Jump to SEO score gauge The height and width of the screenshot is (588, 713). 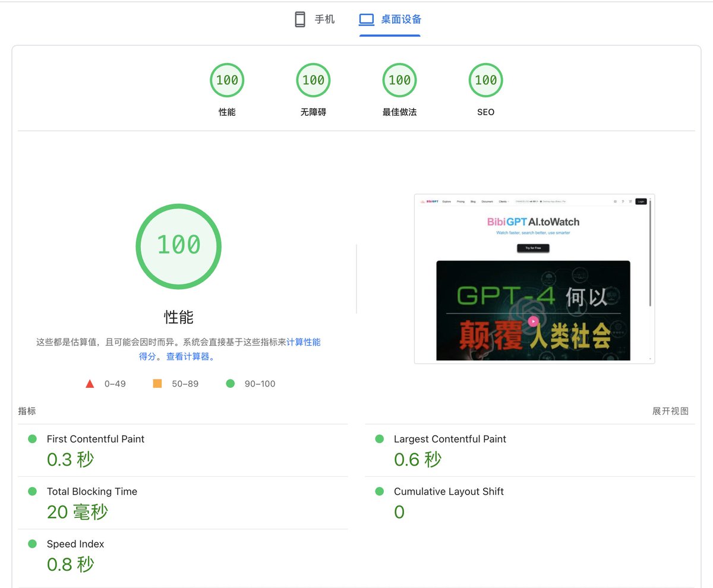coord(485,80)
